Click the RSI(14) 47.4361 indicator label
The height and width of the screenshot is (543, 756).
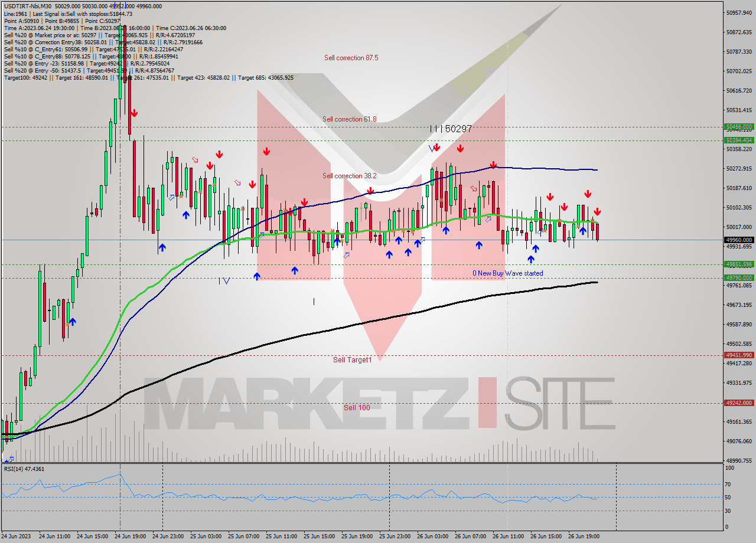(x=24, y=469)
